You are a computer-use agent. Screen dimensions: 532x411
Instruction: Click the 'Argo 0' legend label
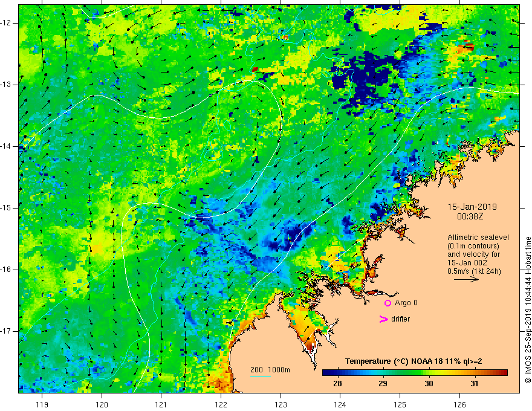pyautogui.click(x=406, y=303)
